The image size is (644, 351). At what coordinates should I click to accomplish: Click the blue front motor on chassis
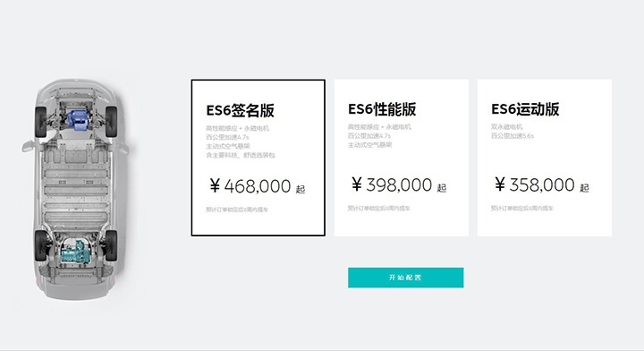(x=76, y=120)
